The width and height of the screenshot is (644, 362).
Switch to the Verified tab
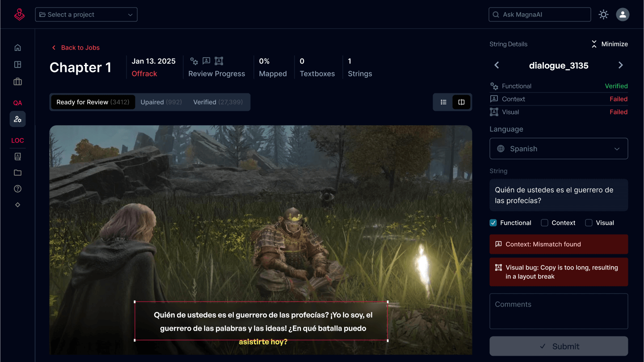point(218,102)
